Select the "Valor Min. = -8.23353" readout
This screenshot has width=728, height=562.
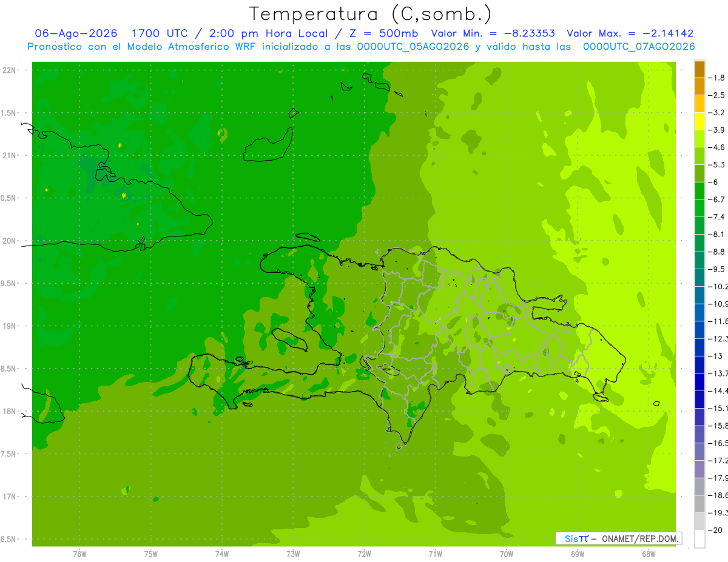(493, 34)
